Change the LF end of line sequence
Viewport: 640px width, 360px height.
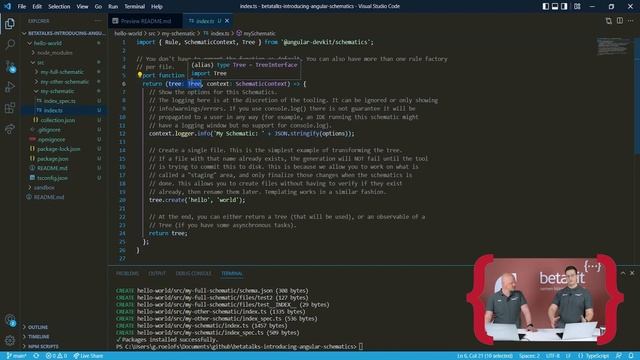point(568,356)
